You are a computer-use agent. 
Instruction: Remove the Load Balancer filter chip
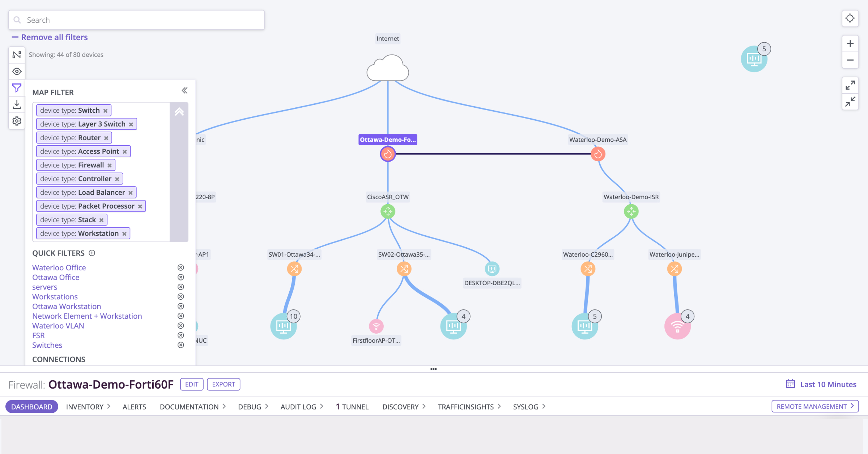coord(130,193)
